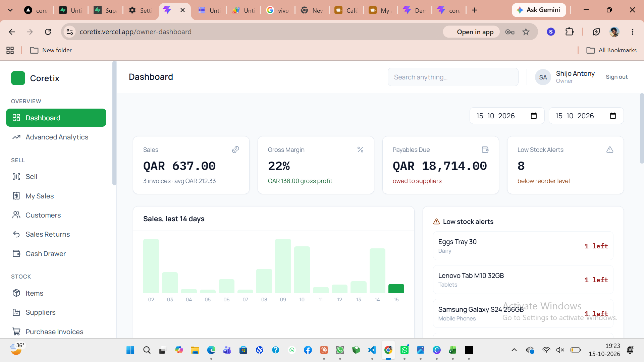Focus the Search anything field
This screenshot has height=362, width=644.
453,77
